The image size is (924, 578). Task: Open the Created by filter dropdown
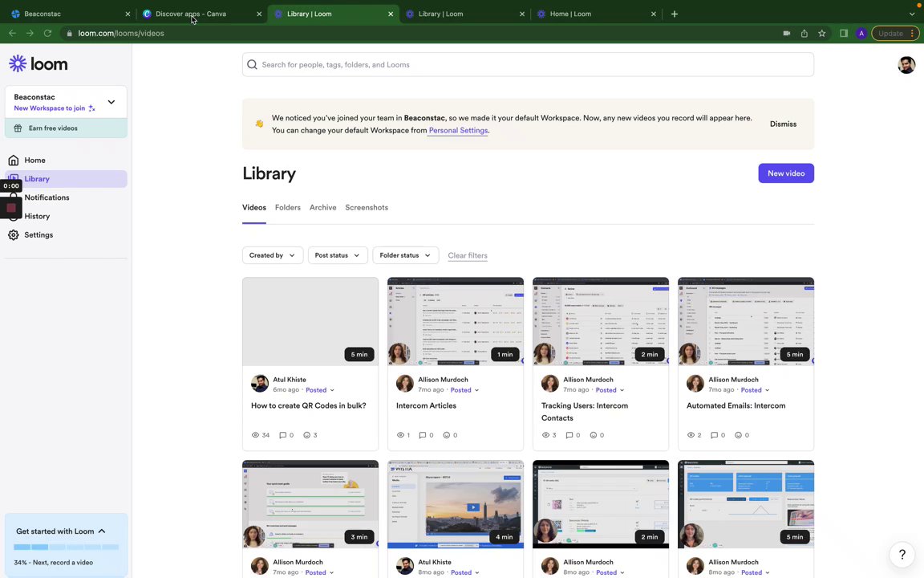pyautogui.click(x=273, y=255)
